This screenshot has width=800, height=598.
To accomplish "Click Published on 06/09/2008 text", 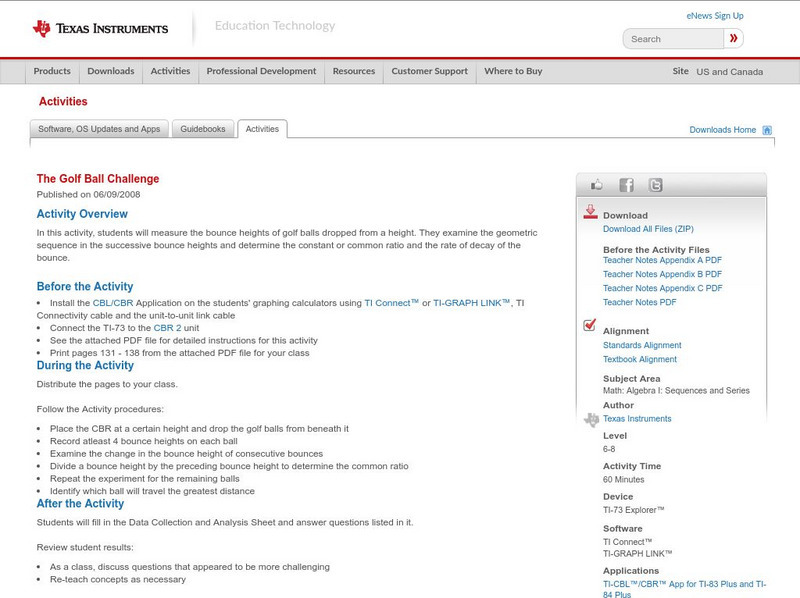I will [x=88, y=194].
